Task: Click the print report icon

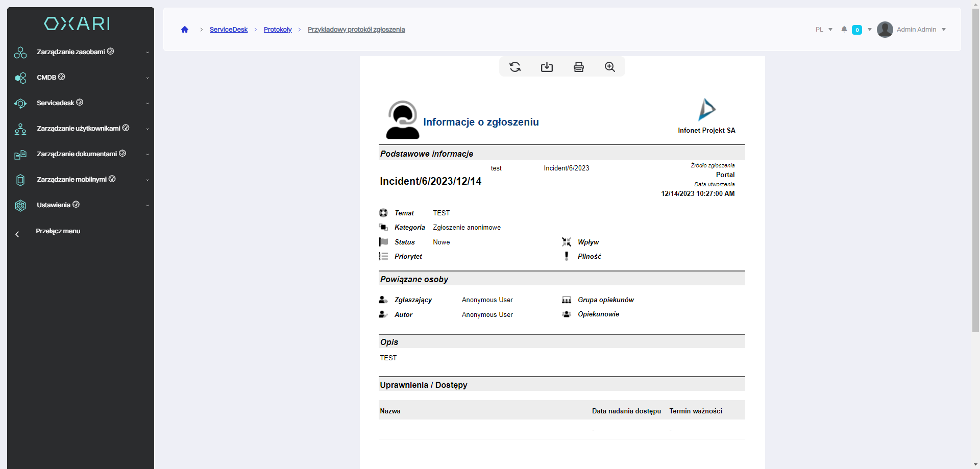Action: click(x=578, y=67)
